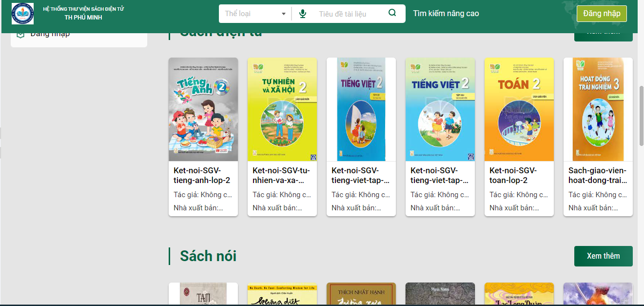Open the Tự nhiên và Xã hội 2 cover
Image resolution: width=644 pixels, height=306 pixels.
coord(282,109)
